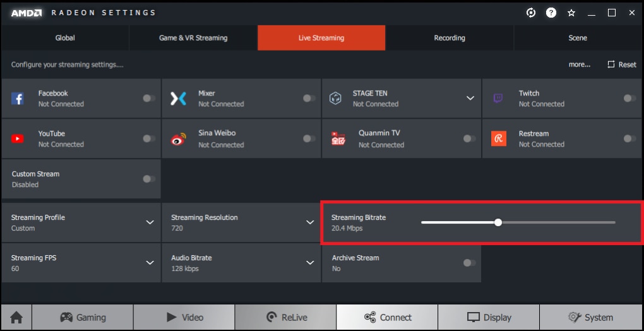
Task: Click the Gaming label in bottom bar
Action: coord(91,318)
